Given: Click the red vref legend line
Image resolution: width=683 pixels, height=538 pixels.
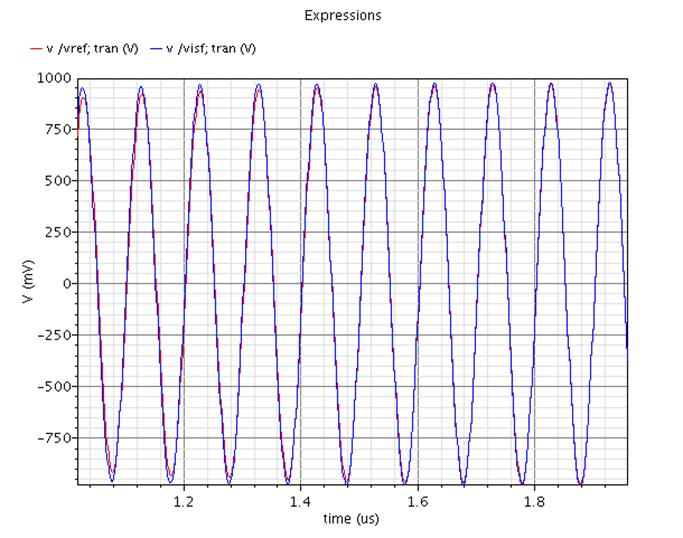Looking at the screenshot, I should coord(36,49).
